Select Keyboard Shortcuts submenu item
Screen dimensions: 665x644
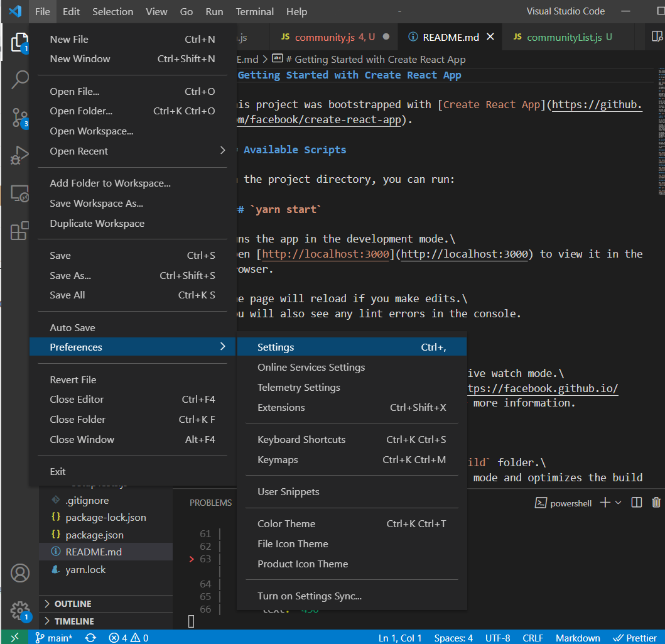352,440
